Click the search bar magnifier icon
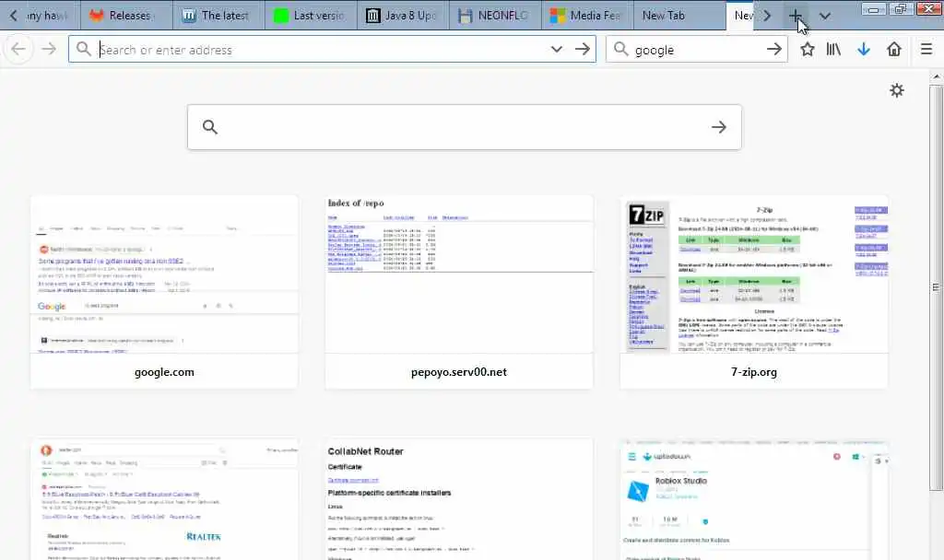This screenshot has height=560, width=944. coord(620,50)
